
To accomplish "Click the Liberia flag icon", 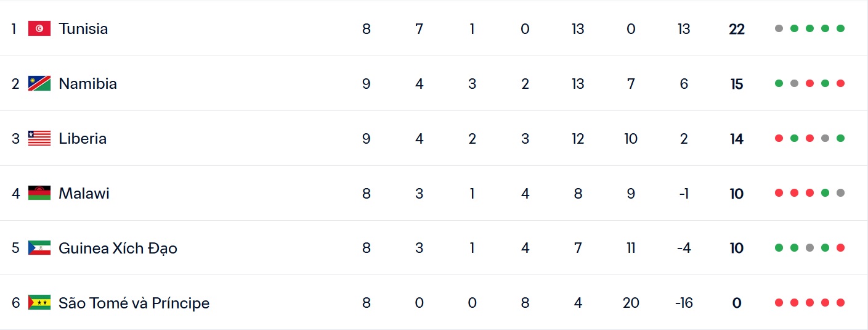I will pos(39,138).
